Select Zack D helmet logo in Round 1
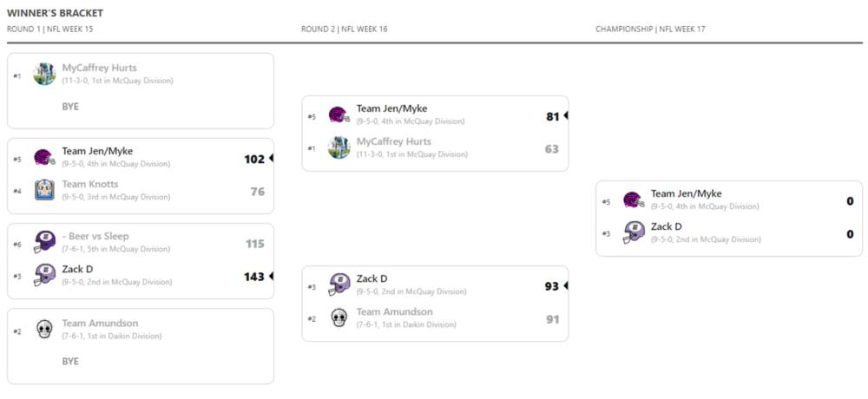The image size is (868, 399). pyautogui.click(x=44, y=275)
